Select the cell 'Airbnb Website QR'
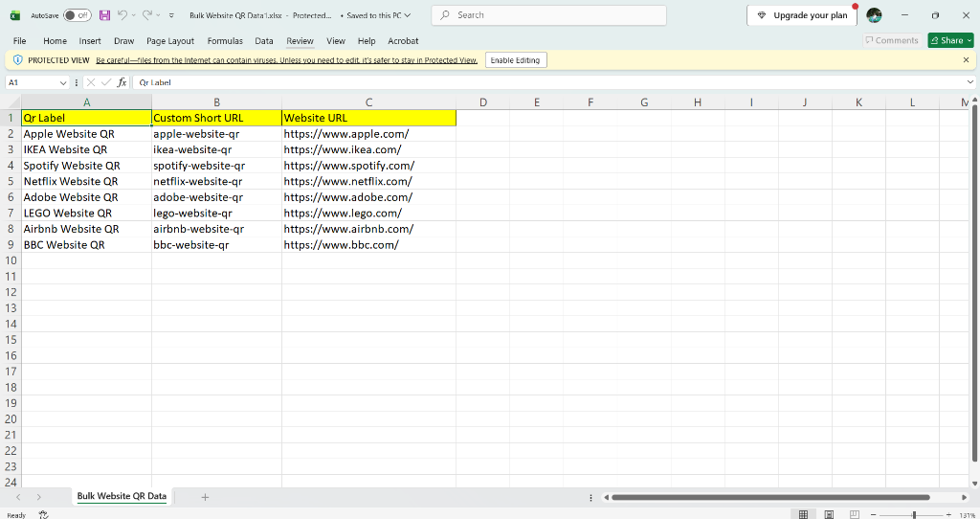The image size is (980, 519). click(86, 229)
